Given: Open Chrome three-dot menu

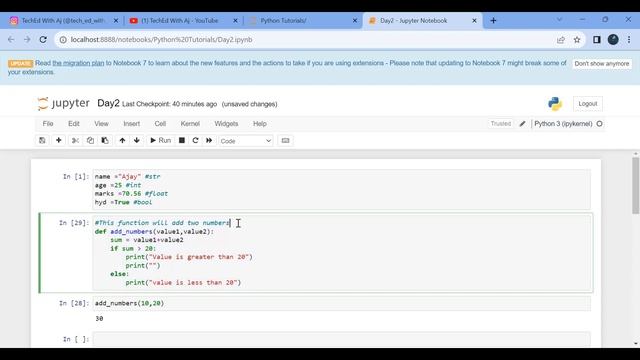Looking at the screenshot, I should point(629,40).
